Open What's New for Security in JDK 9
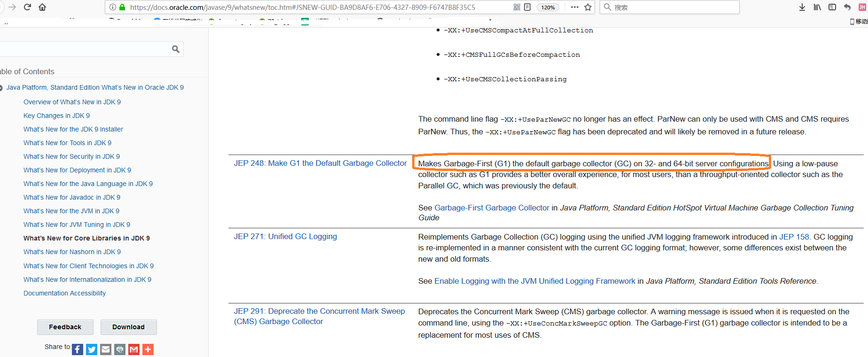868x357 pixels. coord(71,156)
